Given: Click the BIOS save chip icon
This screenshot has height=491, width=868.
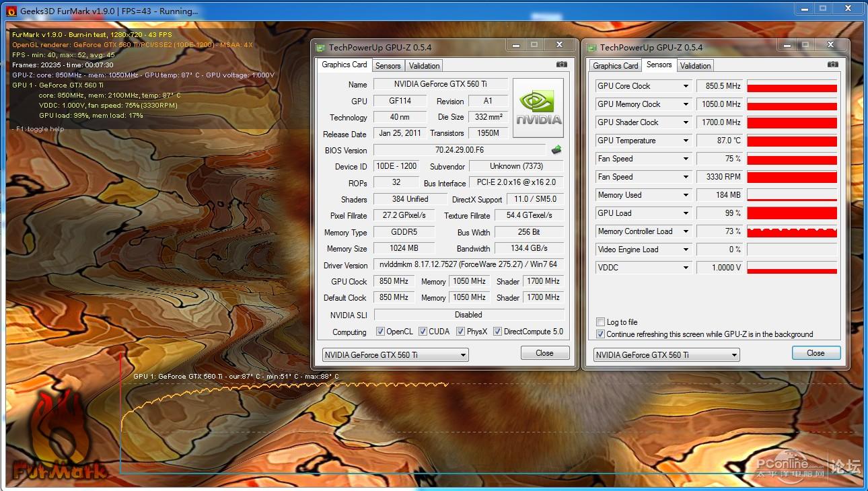Looking at the screenshot, I should pyautogui.click(x=556, y=150).
